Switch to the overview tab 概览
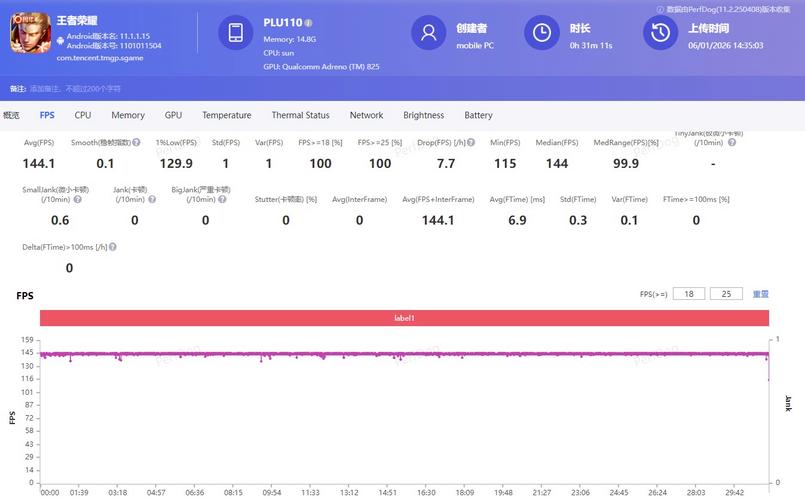 pyautogui.click(x=11, y=115)
